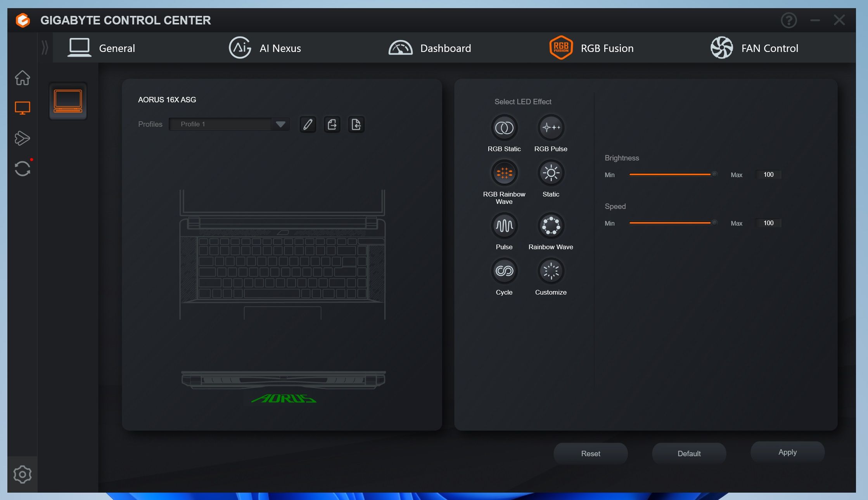
Task: Choose the Rainbow Wave effect
Action: click(x=551, y=226)
